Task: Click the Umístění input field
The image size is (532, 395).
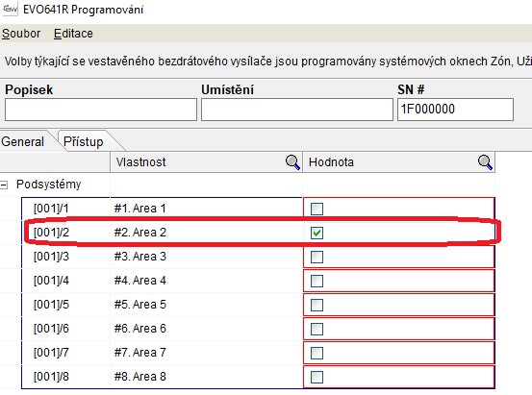Action: (x=297, y=110)
